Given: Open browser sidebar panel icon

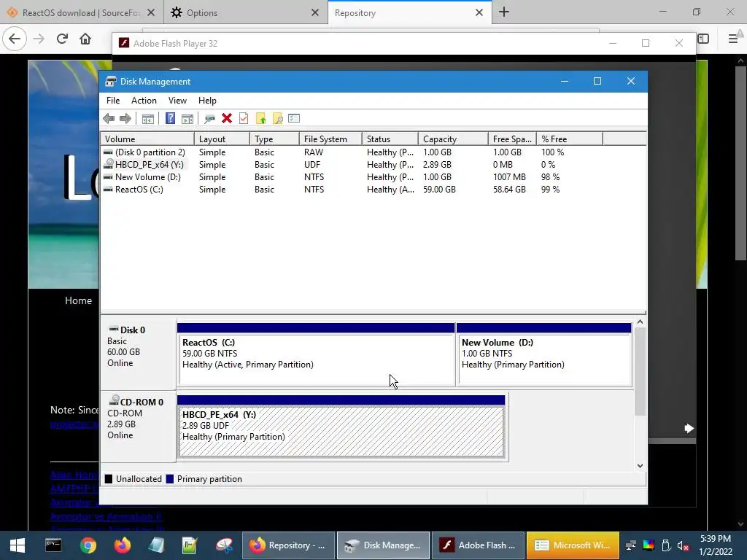Looking at the screenshot, I should point(703,39).
